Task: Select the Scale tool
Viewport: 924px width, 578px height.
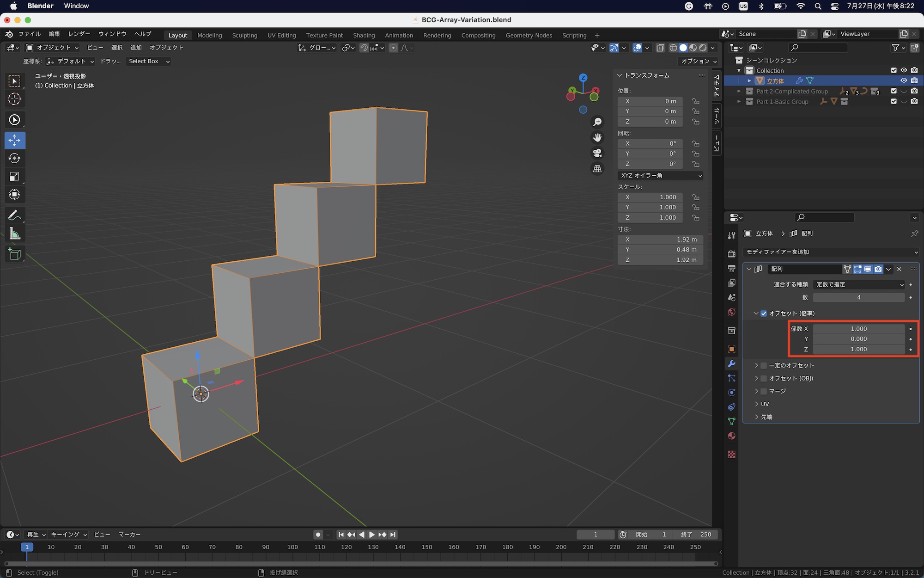Action: click(14, 177)
